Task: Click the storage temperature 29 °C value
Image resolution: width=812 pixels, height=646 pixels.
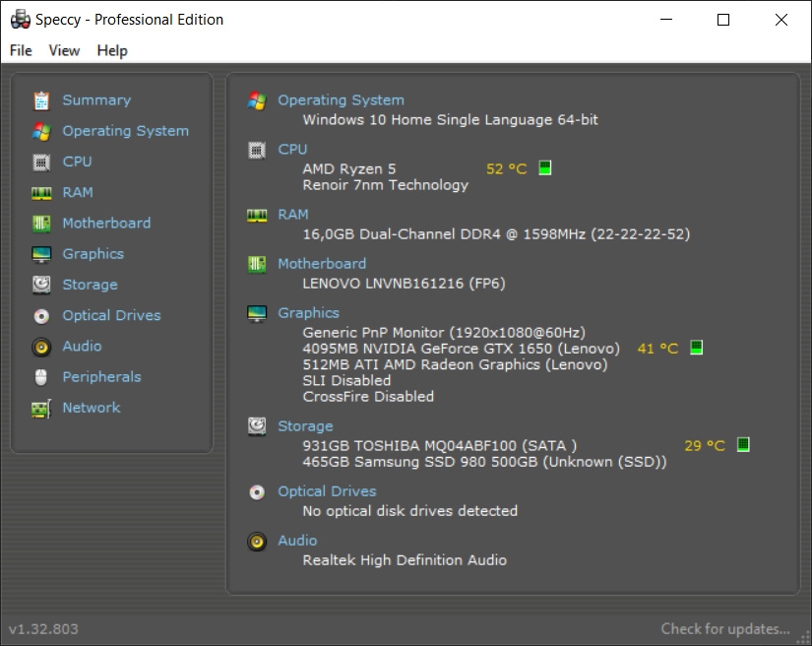Action: (x=705, y=445)
